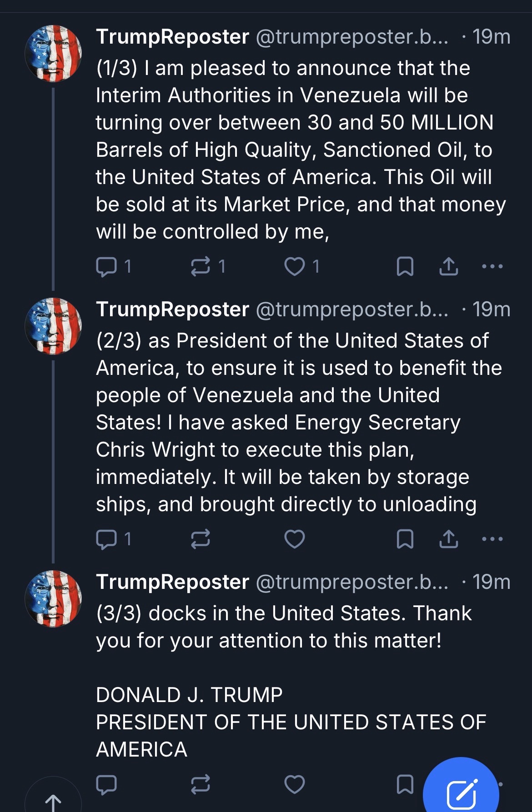The height and width of the screenshot is (812, 532).
Task: Open the @trumpreposter handle on the (3/3) post
Action: [352, 582]
